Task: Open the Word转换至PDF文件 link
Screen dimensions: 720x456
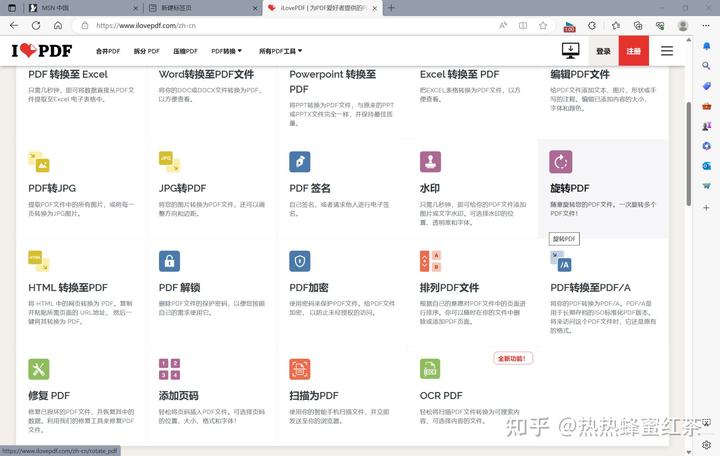Action: pyautogui.click(x=206, y=74)
